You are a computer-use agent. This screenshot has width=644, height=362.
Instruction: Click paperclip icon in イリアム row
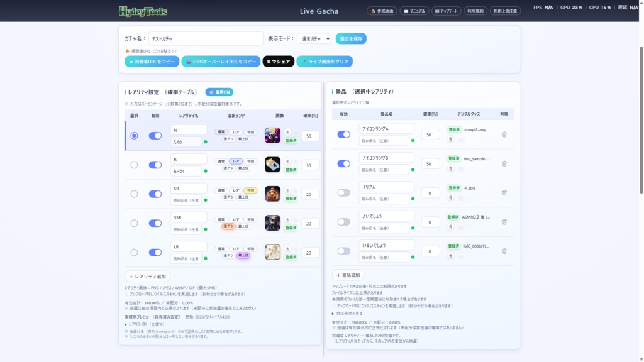(x=450, y=198)
